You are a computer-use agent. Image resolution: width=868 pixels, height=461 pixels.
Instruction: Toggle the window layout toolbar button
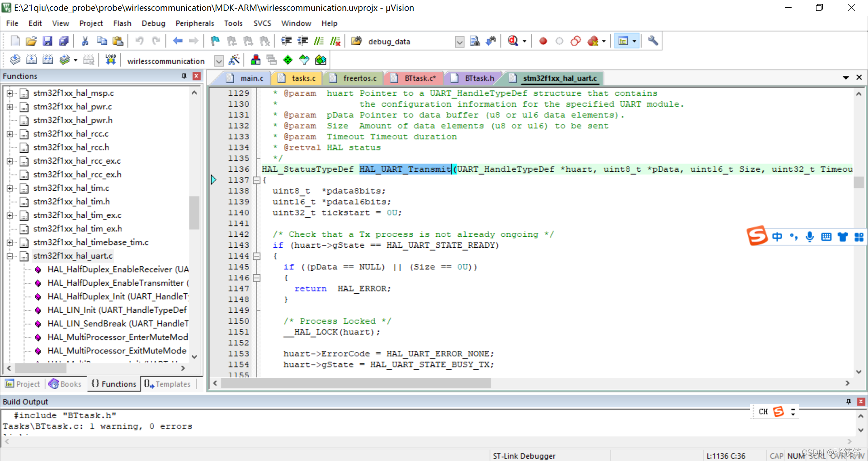[623, 41]
